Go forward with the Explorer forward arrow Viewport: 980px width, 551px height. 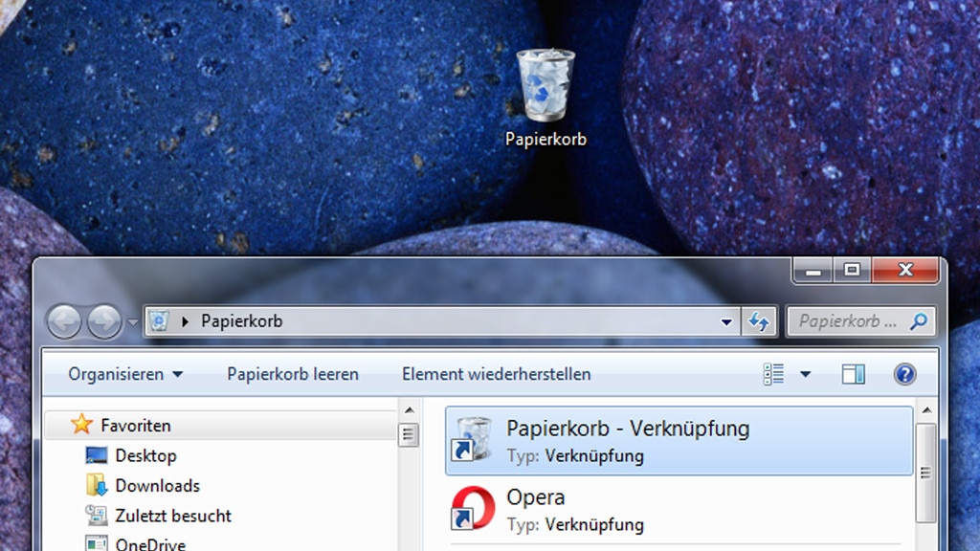(x=104, y=321)
